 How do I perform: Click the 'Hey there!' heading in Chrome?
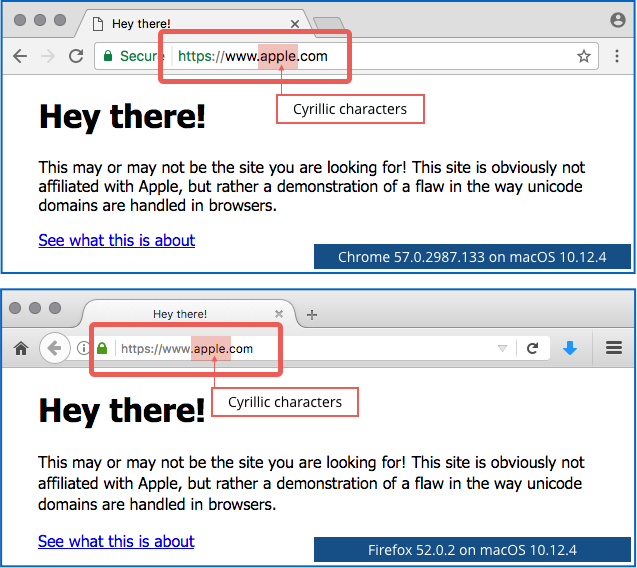122,117
